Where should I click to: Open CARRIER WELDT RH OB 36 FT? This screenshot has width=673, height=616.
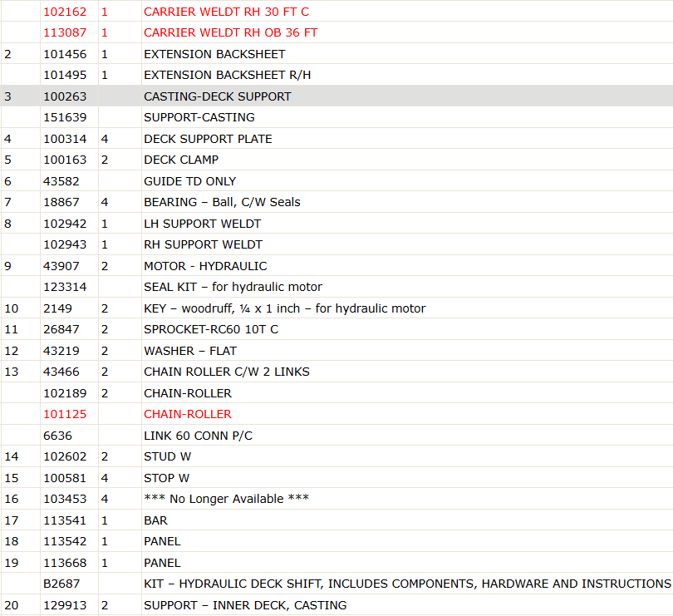230,32
